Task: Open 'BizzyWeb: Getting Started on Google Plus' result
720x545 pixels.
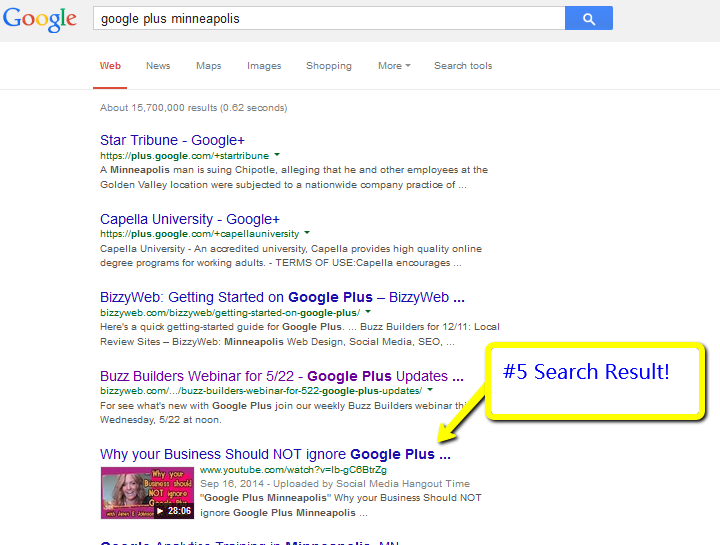Action: point(282,298)
